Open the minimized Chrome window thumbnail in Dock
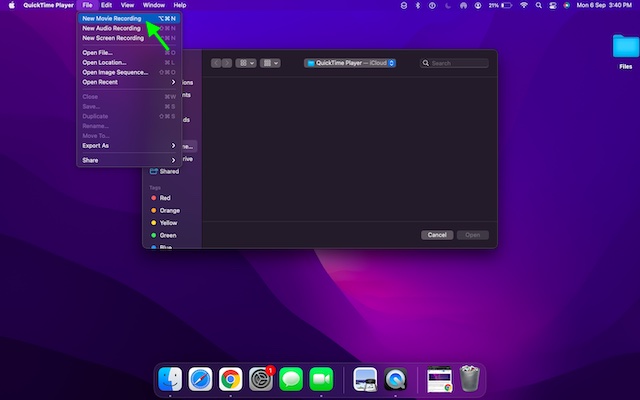The height and width of the screenshot is (400, 640). pos(439,379)
